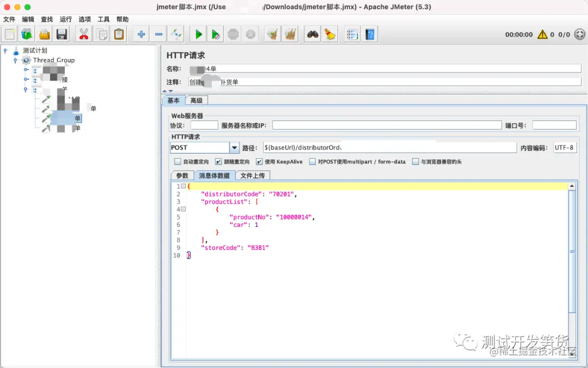This screenshot has height=368, width=588.
Task: Open the Function helper list icon
Action: pyautogui.click(x=352, y=34)
